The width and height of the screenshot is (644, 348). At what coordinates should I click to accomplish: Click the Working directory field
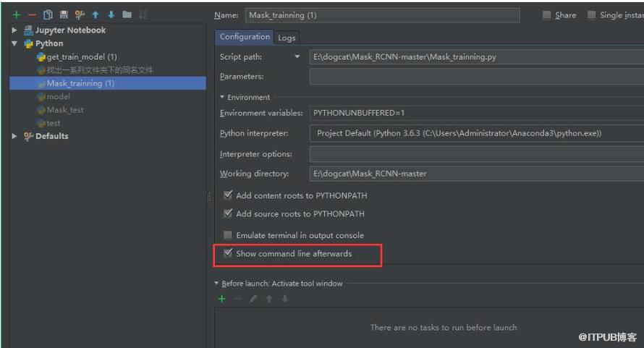coord(476,174)
